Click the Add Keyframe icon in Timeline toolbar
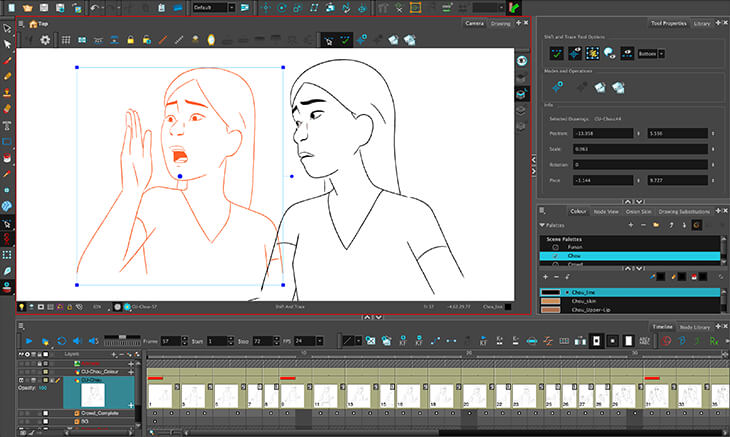The image size is (730, 437). pos(403,341)
